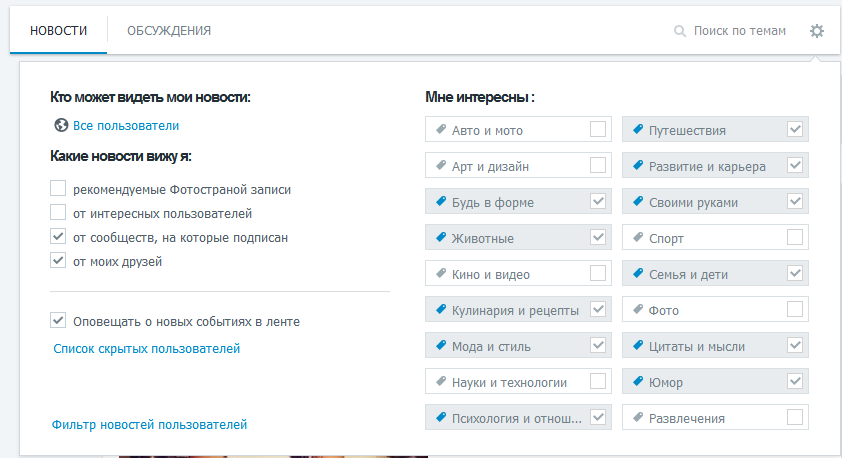
Task: Check the Спорт interest checkbox
Action: 795,237
